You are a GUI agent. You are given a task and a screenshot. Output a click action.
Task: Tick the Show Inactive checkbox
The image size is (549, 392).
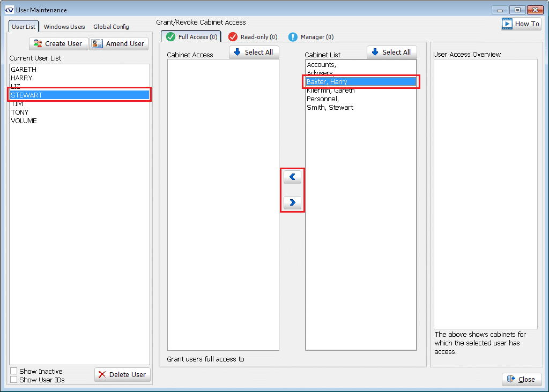[x=14, y=371]
